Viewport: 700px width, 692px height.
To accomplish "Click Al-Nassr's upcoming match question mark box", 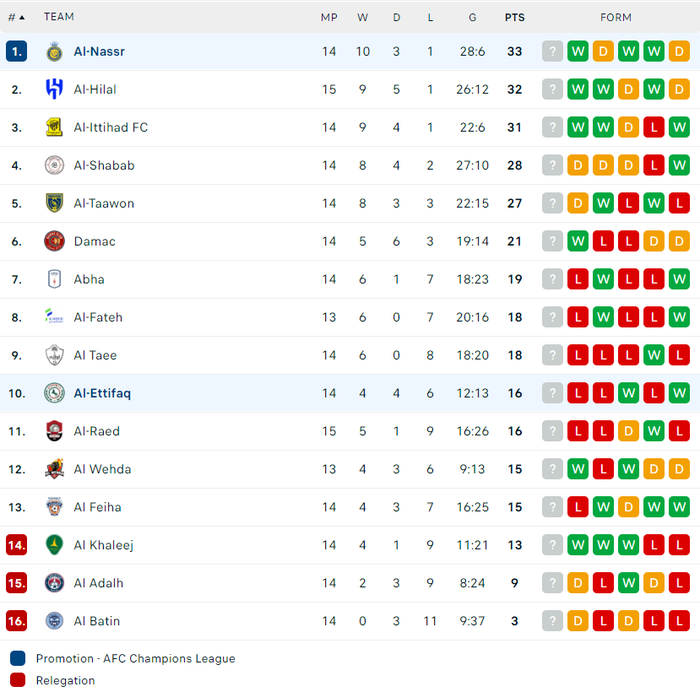I will [552, 51].
